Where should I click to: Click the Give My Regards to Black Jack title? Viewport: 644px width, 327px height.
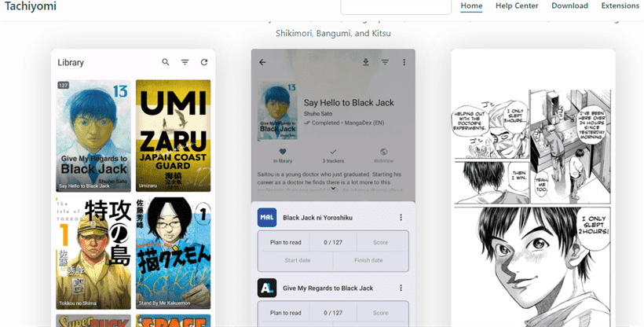(x=327, y=288)
